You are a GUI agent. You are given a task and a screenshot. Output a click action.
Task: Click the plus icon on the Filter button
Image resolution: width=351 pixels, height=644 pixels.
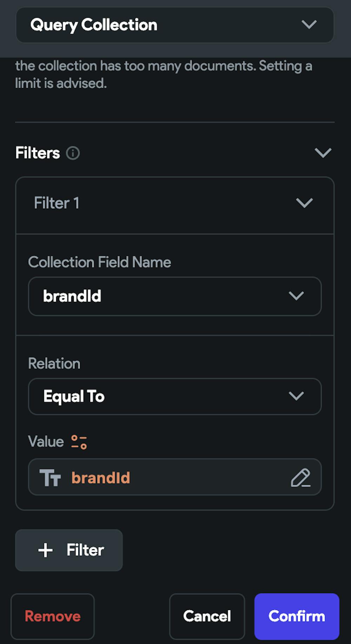pyautogui.click(x=46, y=550)
